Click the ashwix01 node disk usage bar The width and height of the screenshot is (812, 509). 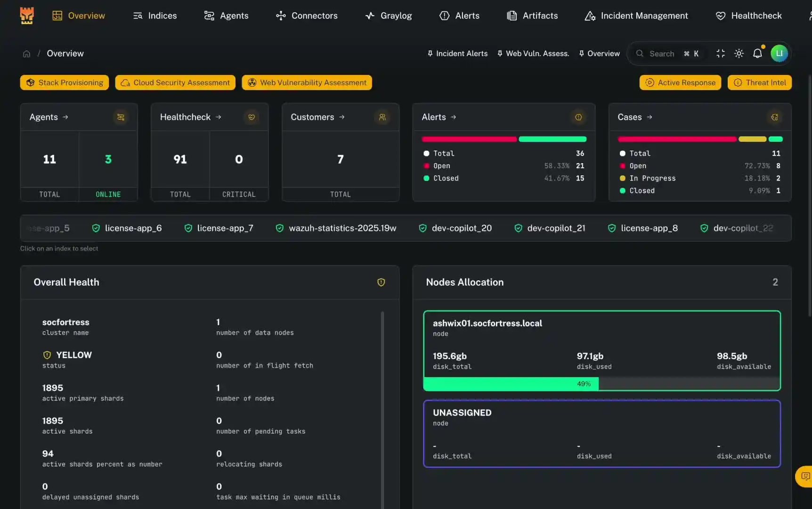click(x=602, y=384)
